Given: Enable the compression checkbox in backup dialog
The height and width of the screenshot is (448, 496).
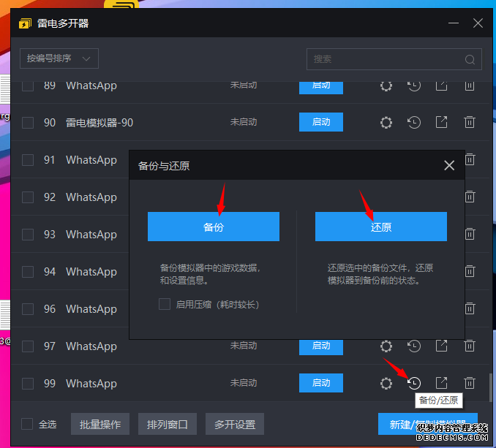Looking at the screenshot, I should 165,304.
